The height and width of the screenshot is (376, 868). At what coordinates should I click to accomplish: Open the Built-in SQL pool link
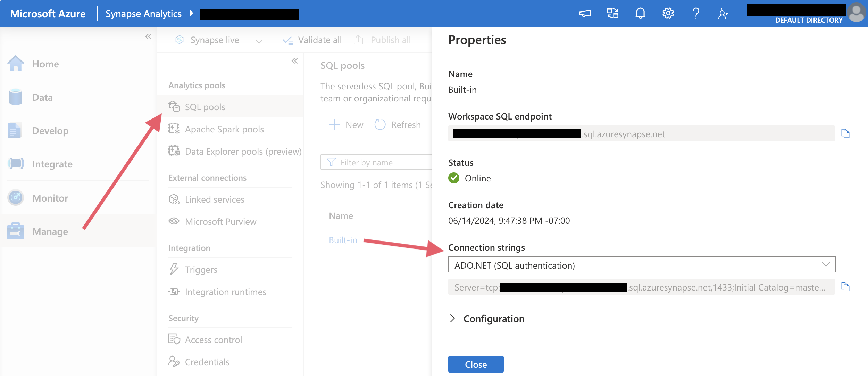coord(343,240)
